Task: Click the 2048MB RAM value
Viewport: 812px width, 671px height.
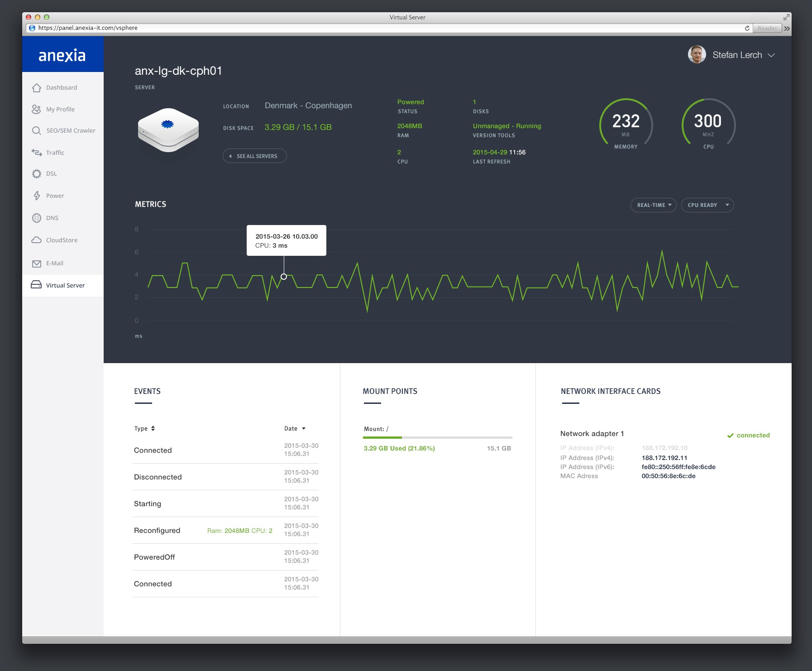Action: click(x=410, y=126)
